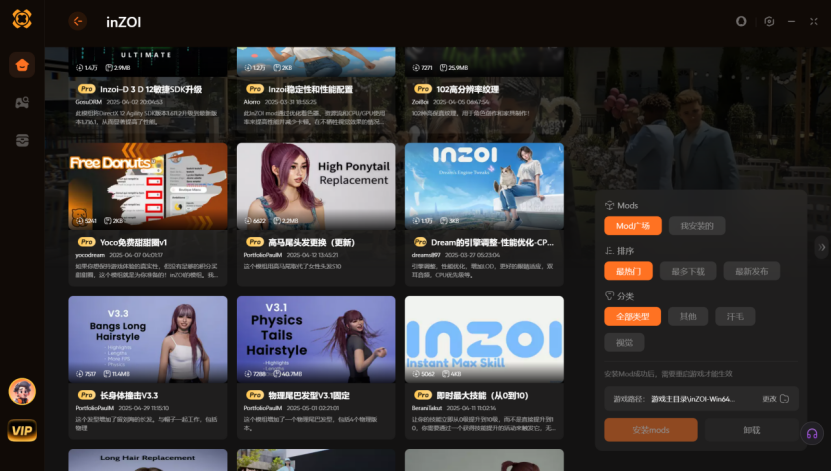
Task: Open the notifications icon in title bar
Action: tap(741, 21)
